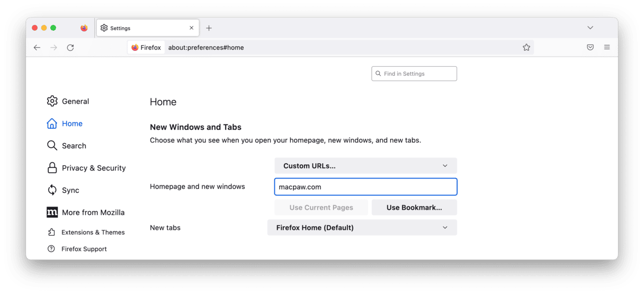Click the Firefox View pinned icon
The width and height of the screenshot is (644, 294).
84,28
